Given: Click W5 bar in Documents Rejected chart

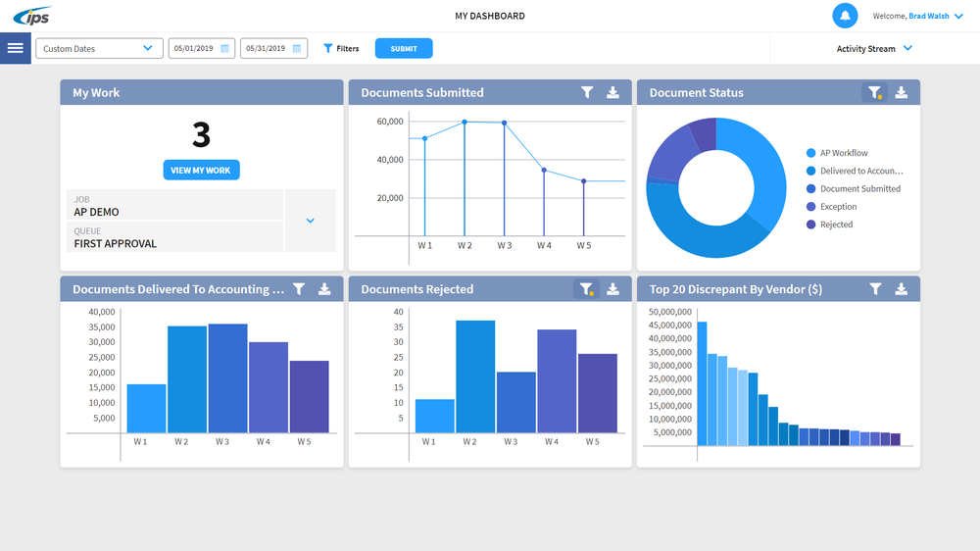Looking at the screenshot, I should pyautogui.click(x=598, y=393).
